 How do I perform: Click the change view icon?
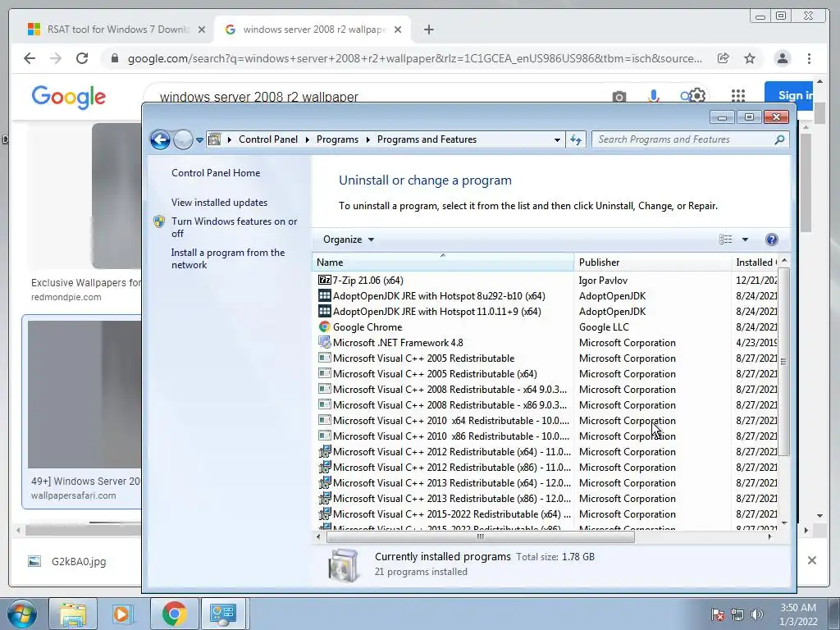click(x=725, y=240)
